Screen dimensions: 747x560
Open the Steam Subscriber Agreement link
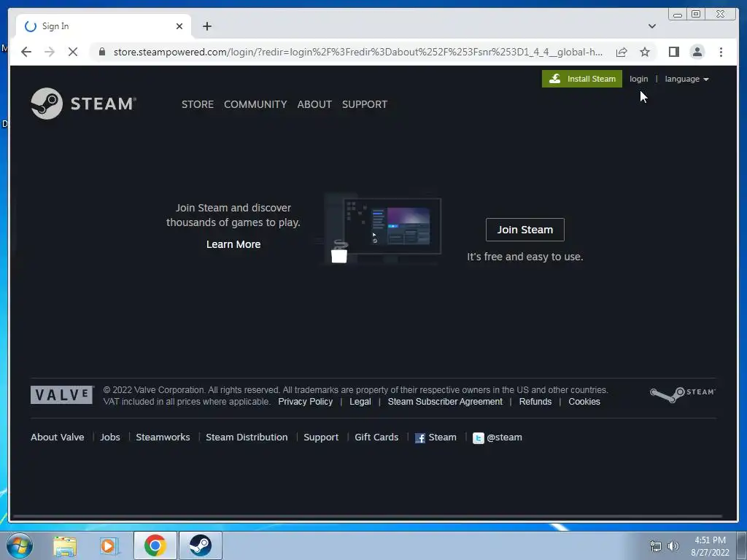445,402
